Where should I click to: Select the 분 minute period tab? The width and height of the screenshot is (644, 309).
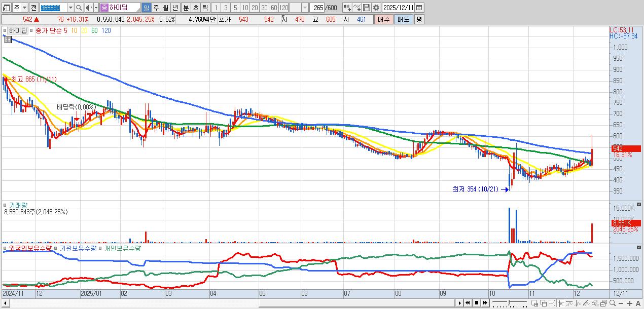point(186,8)
